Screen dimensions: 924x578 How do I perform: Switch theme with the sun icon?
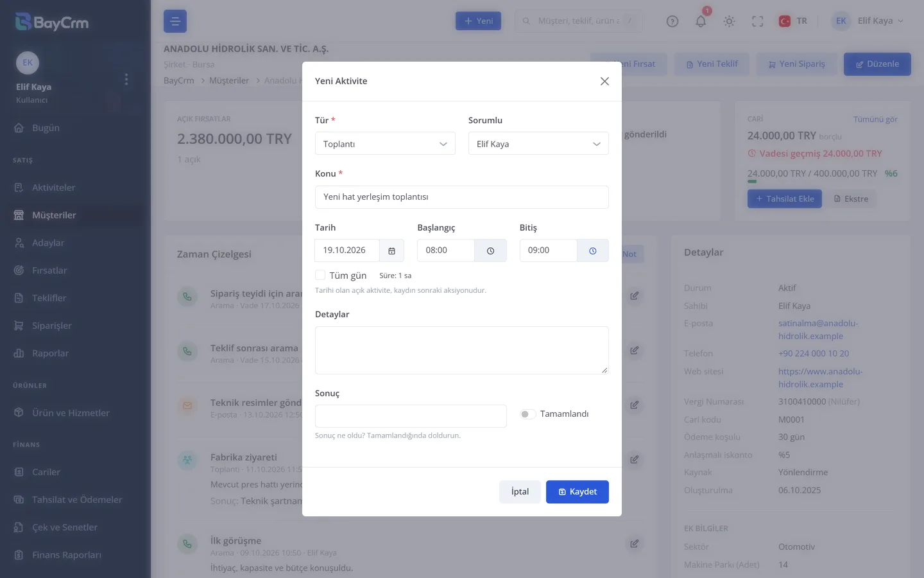(x=729, y=21)
